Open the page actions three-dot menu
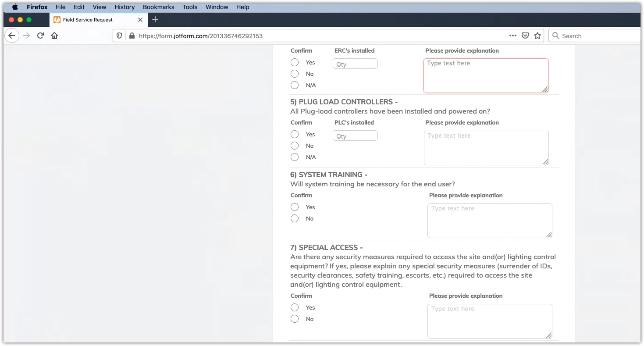This screenshot has width=644, height=346. click(512, 36)
